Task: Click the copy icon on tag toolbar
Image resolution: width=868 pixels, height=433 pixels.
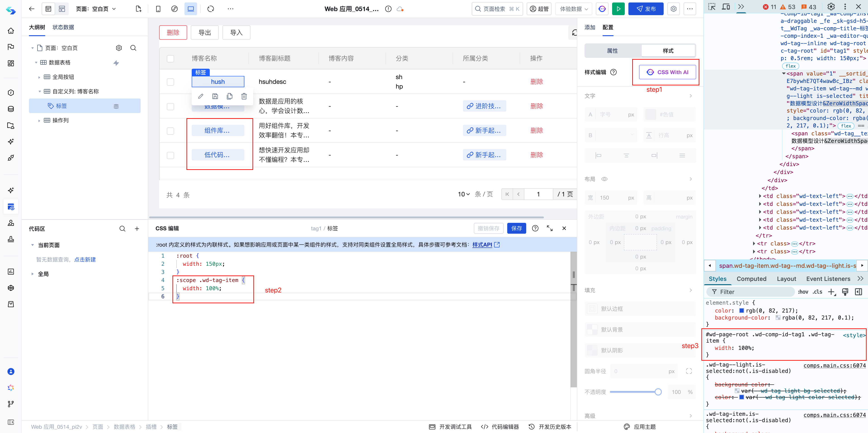Action: tap(229, 96)
